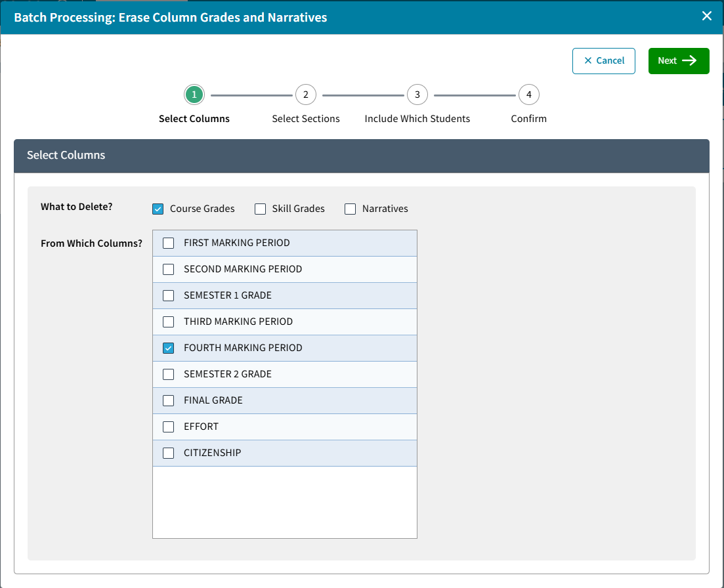The height and width of the screenshot is (588, 724).
Task: Click the Select Sections step label
Action: coord(306,119)
